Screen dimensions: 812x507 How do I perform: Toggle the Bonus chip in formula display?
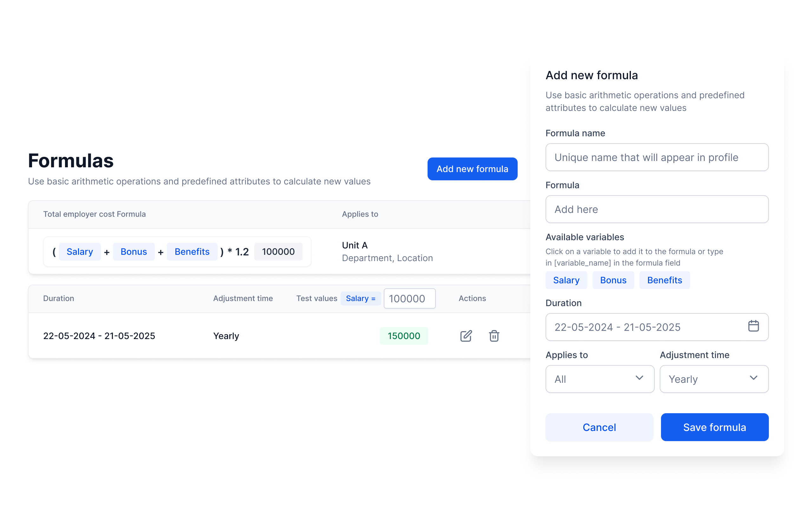pyautogui.click(x=133, y=251)
